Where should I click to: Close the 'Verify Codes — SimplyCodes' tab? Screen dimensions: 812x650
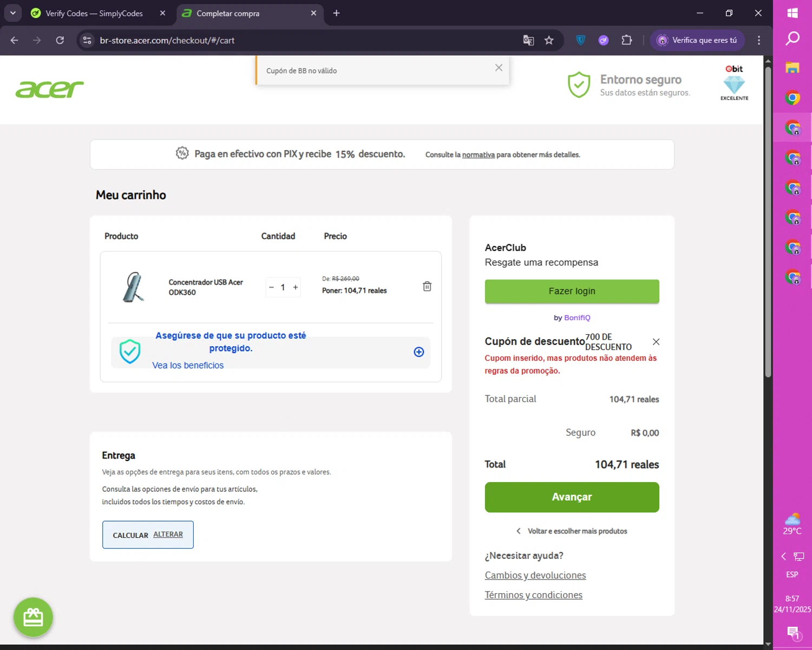click(162, 14)
